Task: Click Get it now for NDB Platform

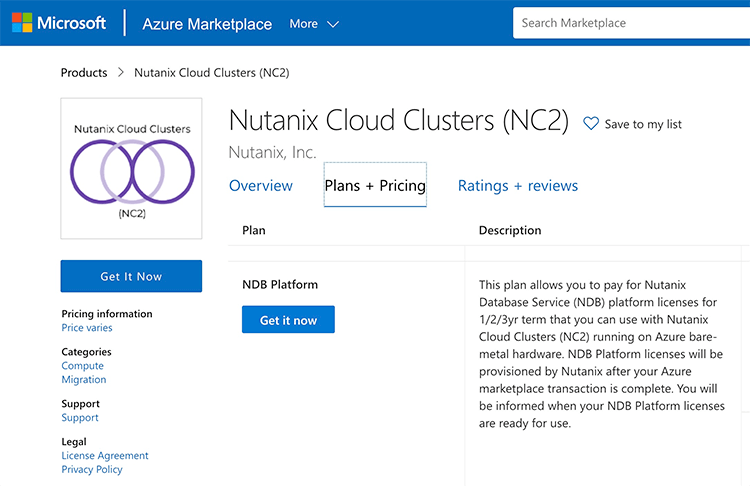Action: [288, 320]
